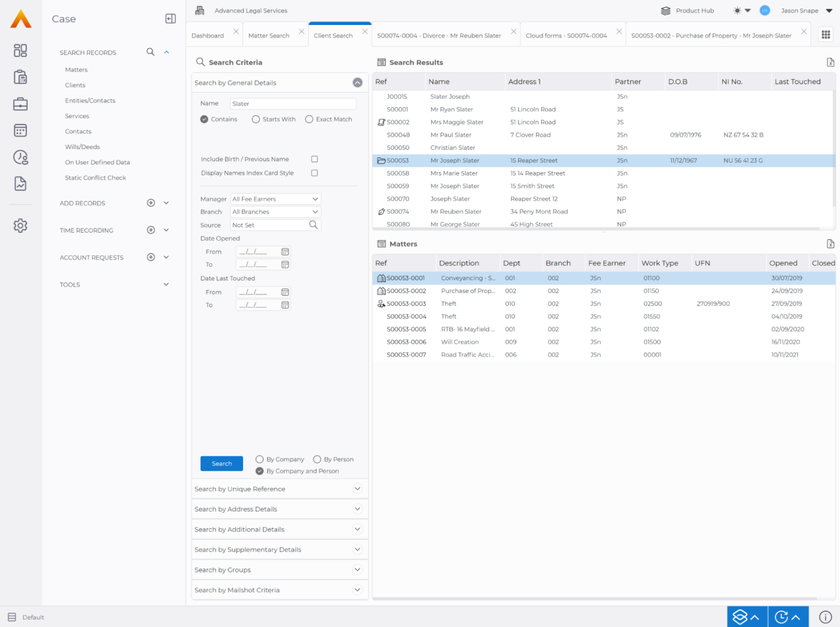
Task: Open the dashboard icon in left sidebar
Action: (x=20, y=50)
